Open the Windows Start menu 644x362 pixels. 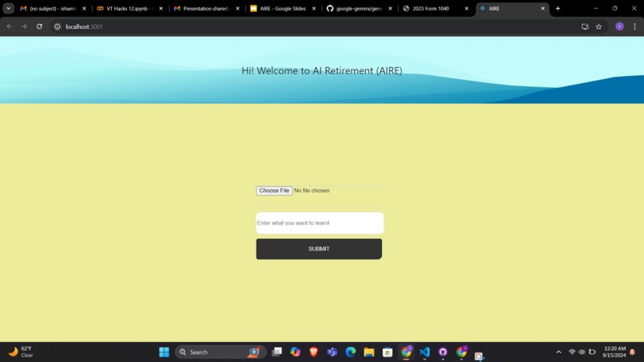(165, 352)
